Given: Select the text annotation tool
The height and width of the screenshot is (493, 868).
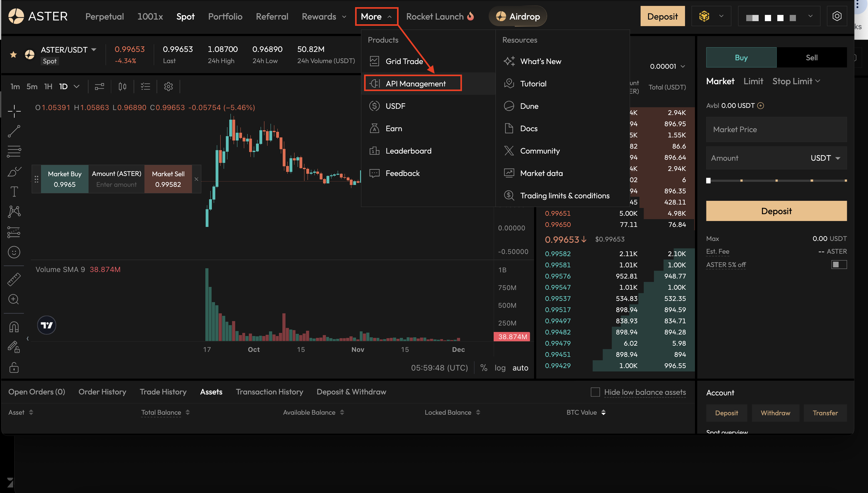Looking at the screenshot, I should [14, 192].
